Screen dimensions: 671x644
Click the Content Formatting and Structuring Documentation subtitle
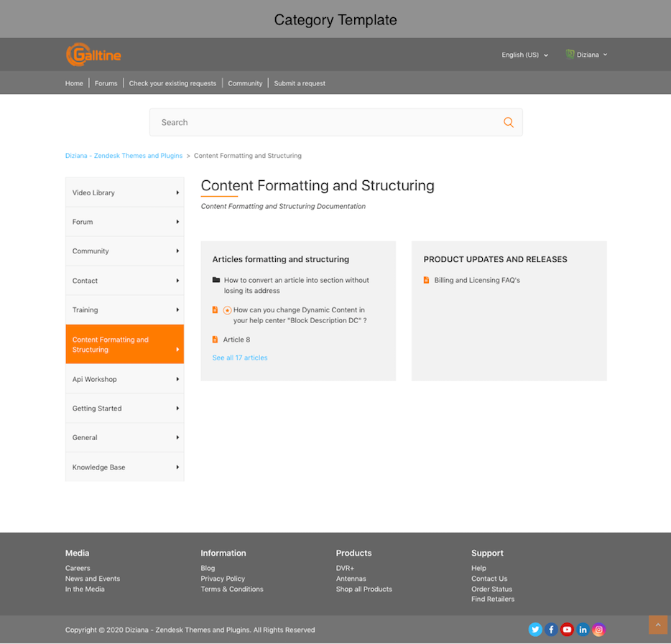(x=283, y=207)
